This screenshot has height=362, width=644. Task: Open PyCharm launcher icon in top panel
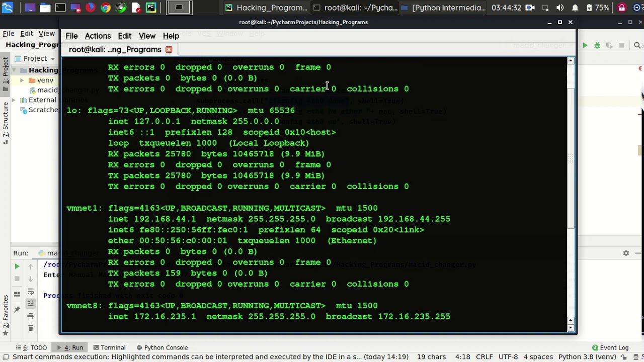pos(151,8)
